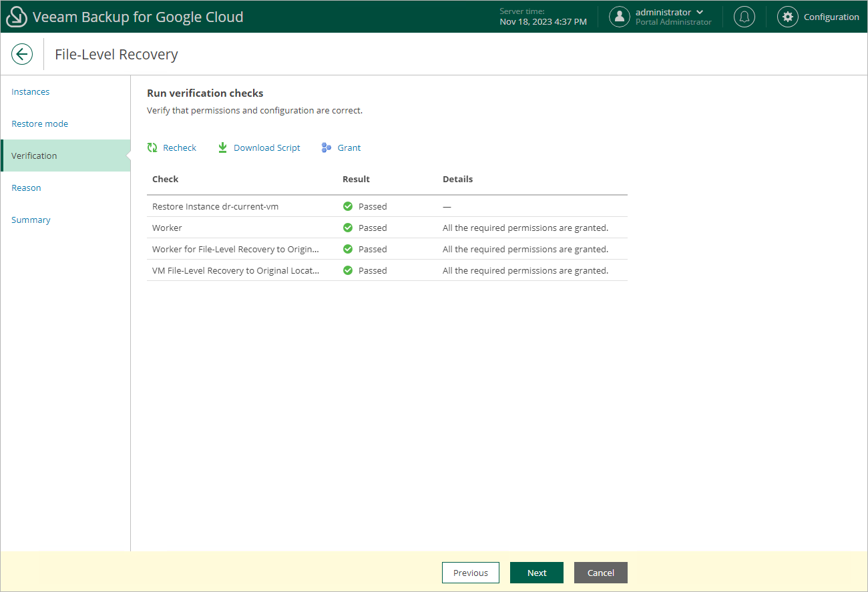868x592 pixels.
Task: Click the back arrow icon
Action: point(22,54)
